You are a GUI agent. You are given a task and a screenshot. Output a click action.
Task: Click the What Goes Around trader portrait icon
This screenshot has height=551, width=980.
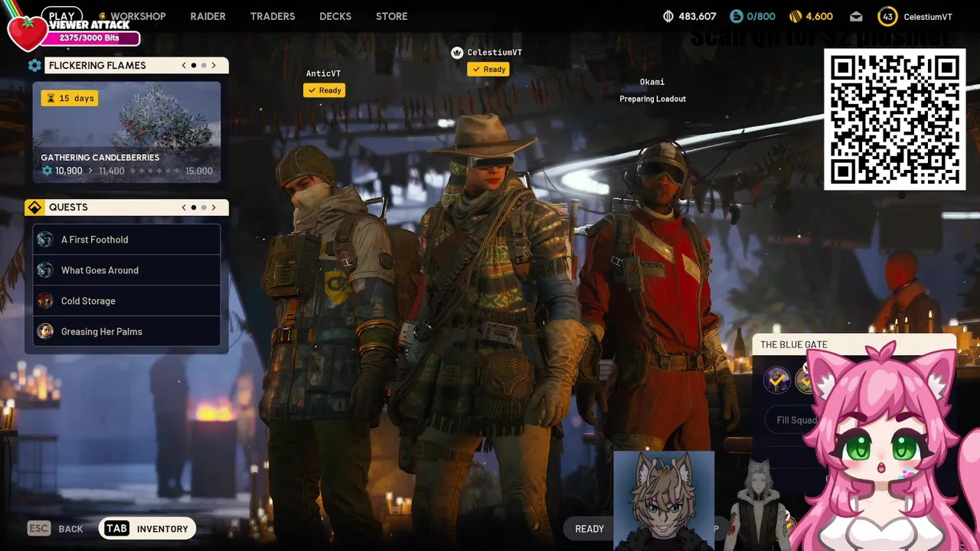[x=45, y=270]
